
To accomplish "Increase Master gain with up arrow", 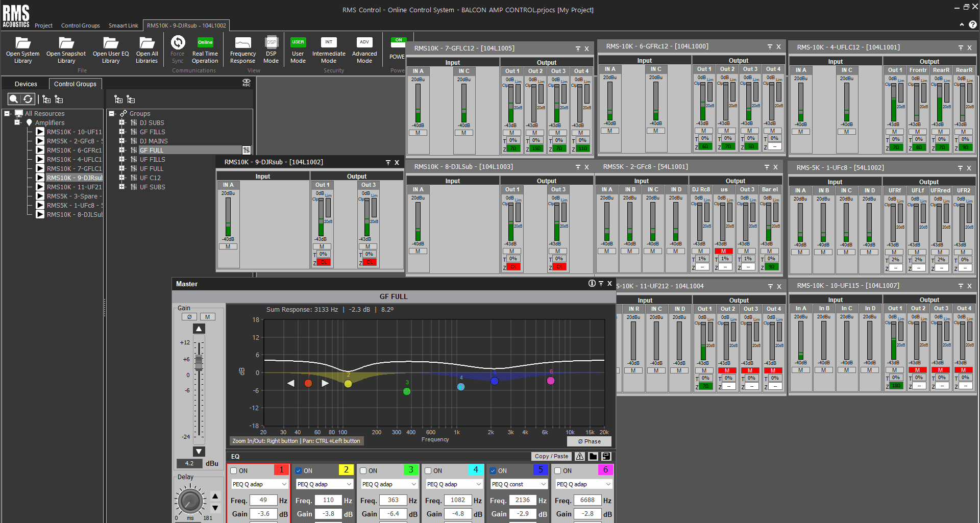I will pos(199,329).
